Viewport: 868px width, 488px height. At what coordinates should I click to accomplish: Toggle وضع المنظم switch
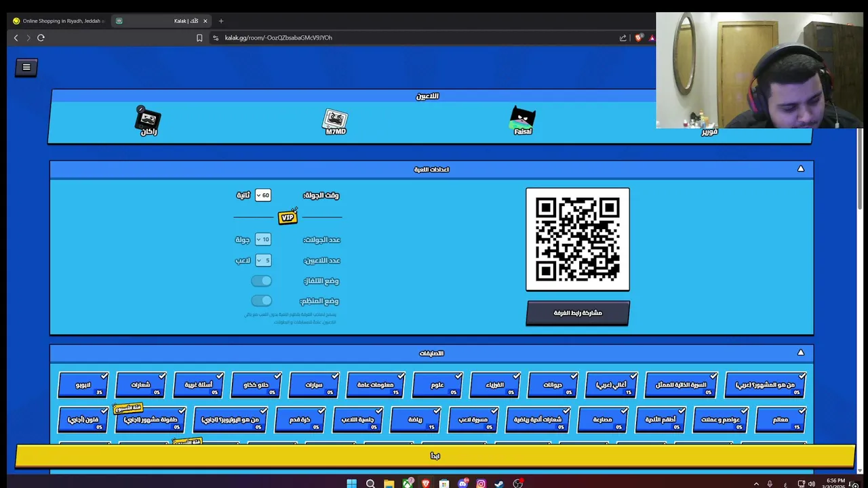[261, 300]
